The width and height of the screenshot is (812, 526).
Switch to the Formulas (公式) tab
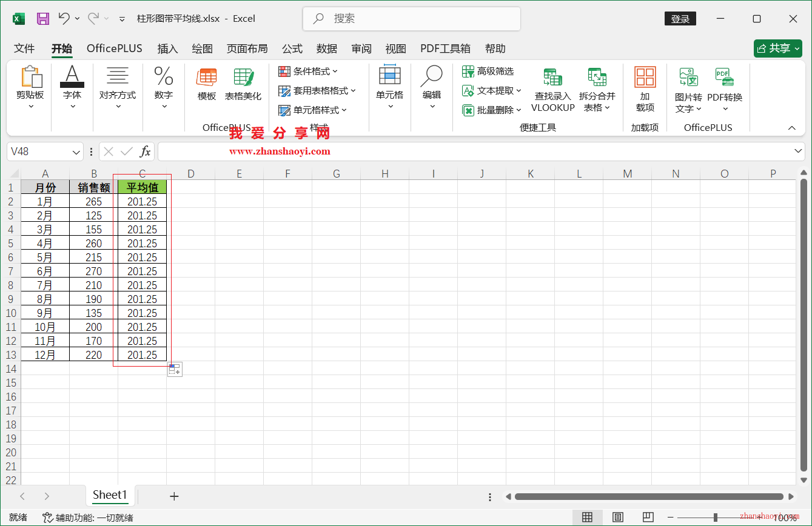292,48
